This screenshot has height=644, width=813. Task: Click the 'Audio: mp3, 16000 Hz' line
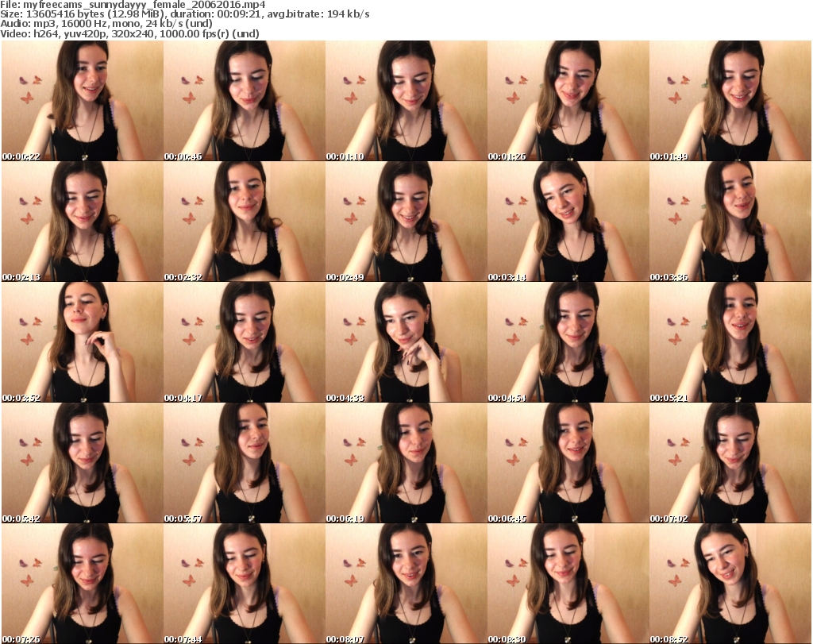106,24
